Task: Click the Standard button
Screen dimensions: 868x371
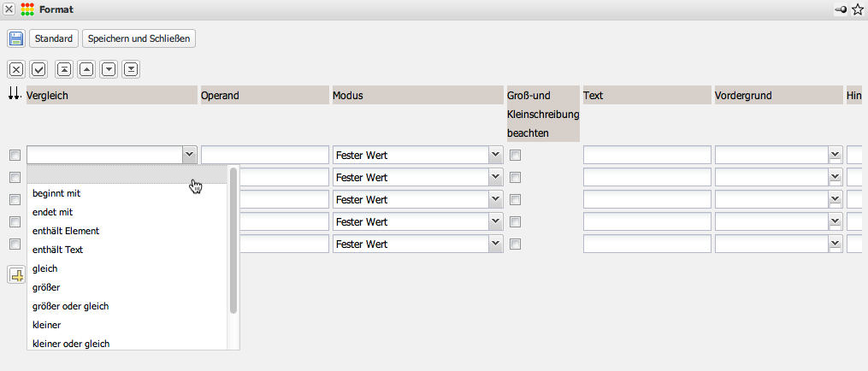Action: pyautogui.click(x=54, y=38)
